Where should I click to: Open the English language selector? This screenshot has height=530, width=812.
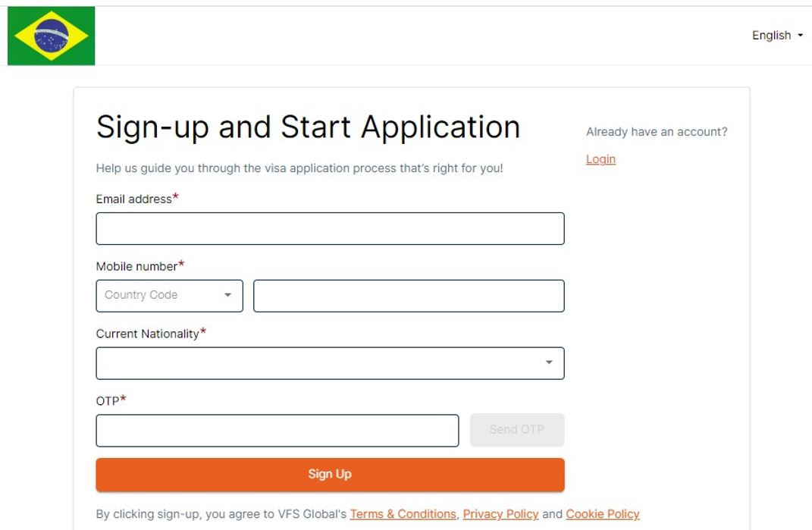[x=772, y=35]
